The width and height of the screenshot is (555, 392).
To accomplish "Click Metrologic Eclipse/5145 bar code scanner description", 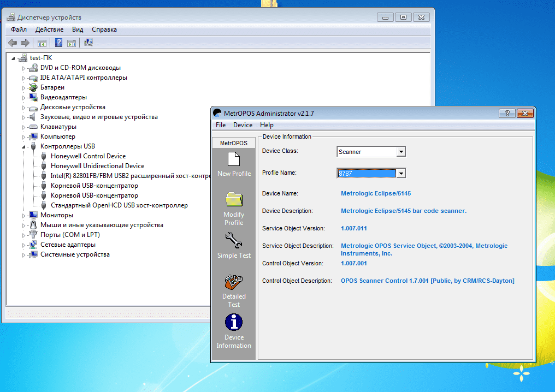I will pos(404,211).
